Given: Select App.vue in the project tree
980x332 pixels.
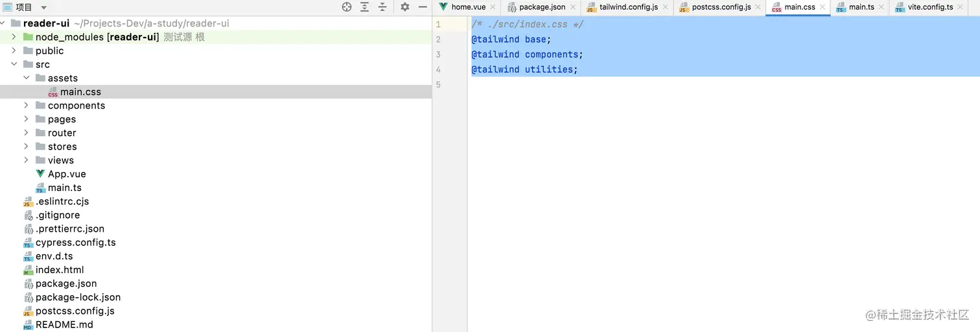Looking at the screenshot, I should [x=67, y=174].
